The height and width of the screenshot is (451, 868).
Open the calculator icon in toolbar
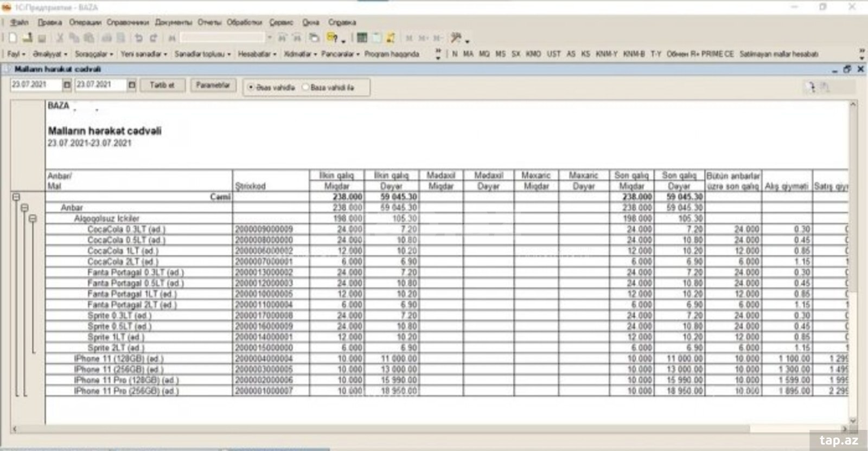362,38
